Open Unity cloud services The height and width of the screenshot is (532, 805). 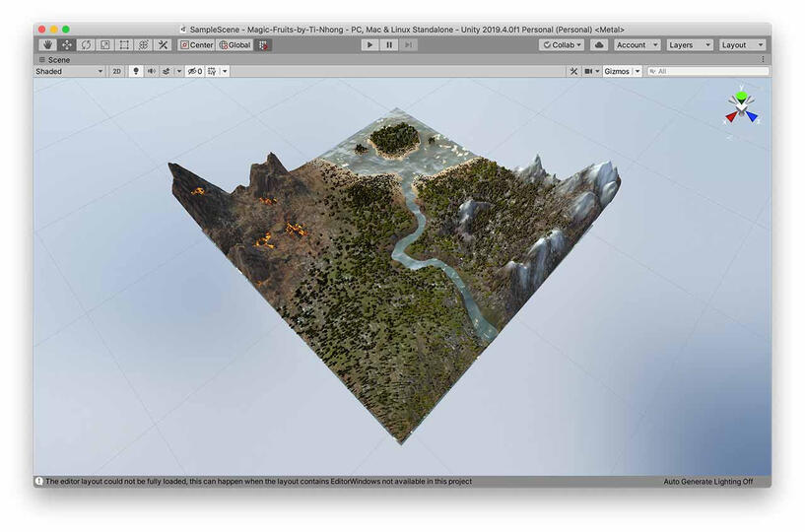599,45
